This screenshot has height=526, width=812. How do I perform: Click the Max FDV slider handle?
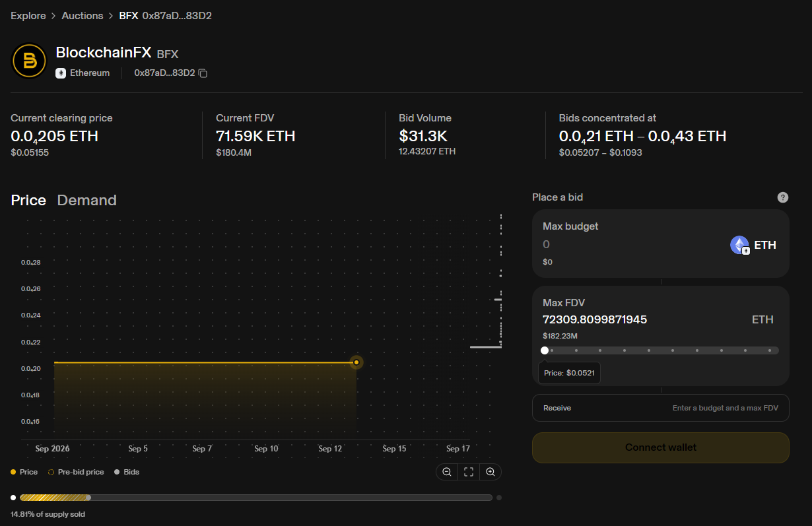[545, 350]
